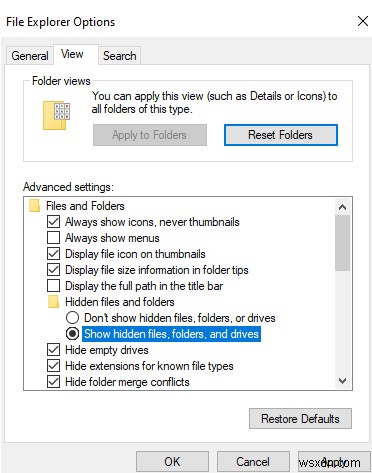Screen dimensions: 372x473
Task: Click 'Display the full path in the title bar' text
Action: click(x=144, y=286)
